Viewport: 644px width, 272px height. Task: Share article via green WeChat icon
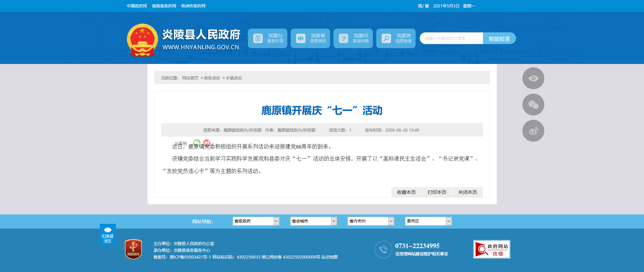click(197, 143)
